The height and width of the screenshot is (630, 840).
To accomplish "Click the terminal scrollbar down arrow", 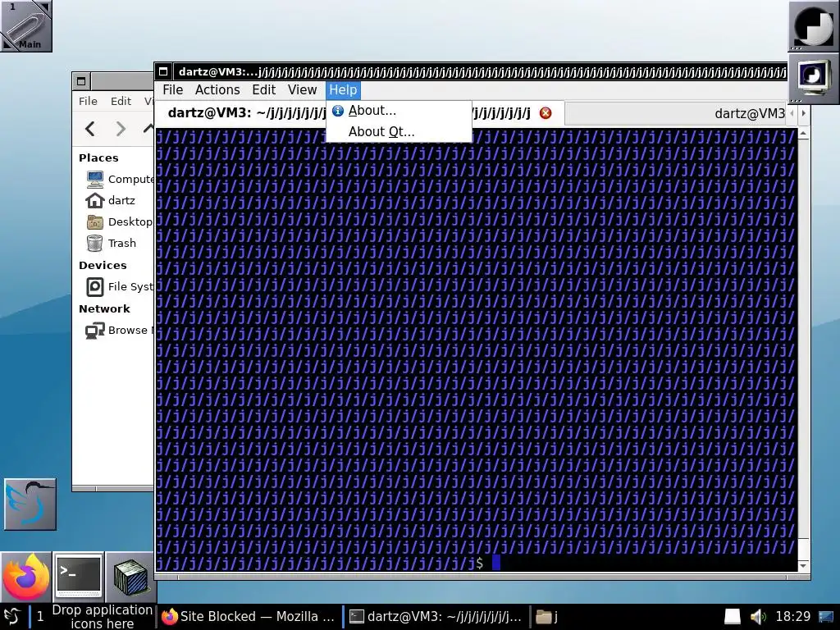I will [x=803, y=566].
